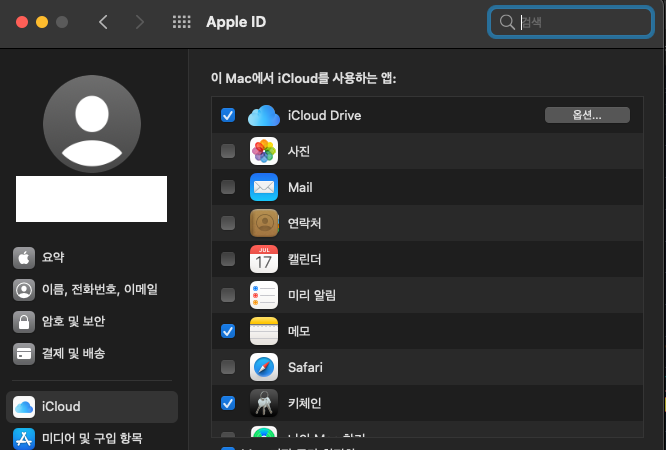The image size is (666, 450).
Task: Click the iCloud Drive cloud icon
Action: [x=264, y=116]
